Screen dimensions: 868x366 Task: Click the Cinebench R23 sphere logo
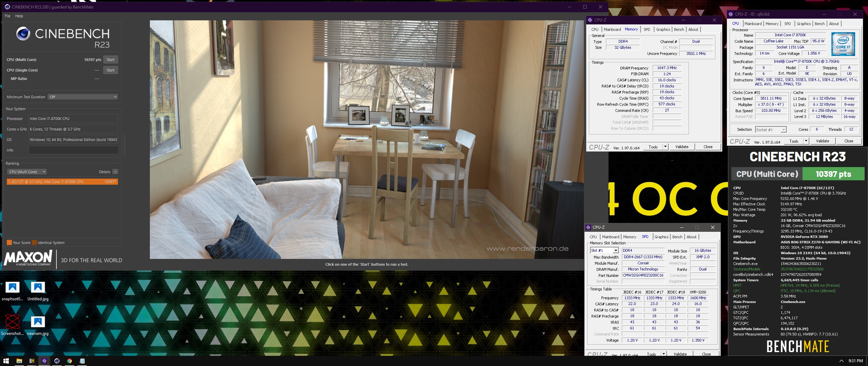pyautogui.click(x=23, y=33)
